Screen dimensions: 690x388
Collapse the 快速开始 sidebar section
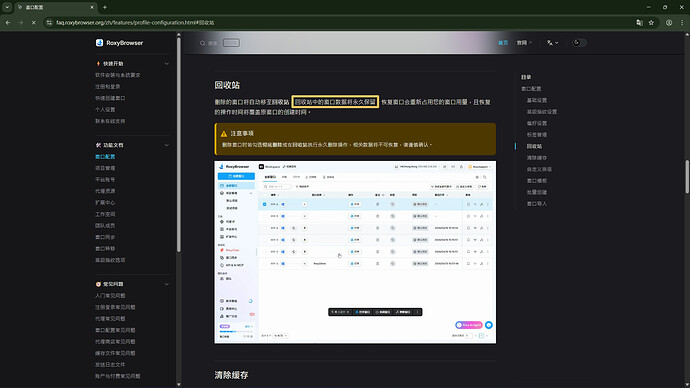pyautogui.click(x=167, y=64)
